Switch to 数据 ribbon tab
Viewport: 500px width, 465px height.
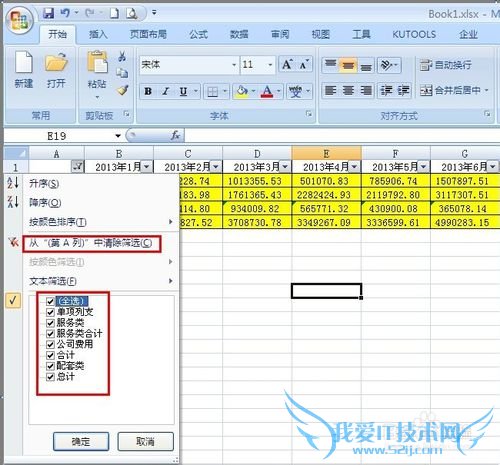pos(239,34)
